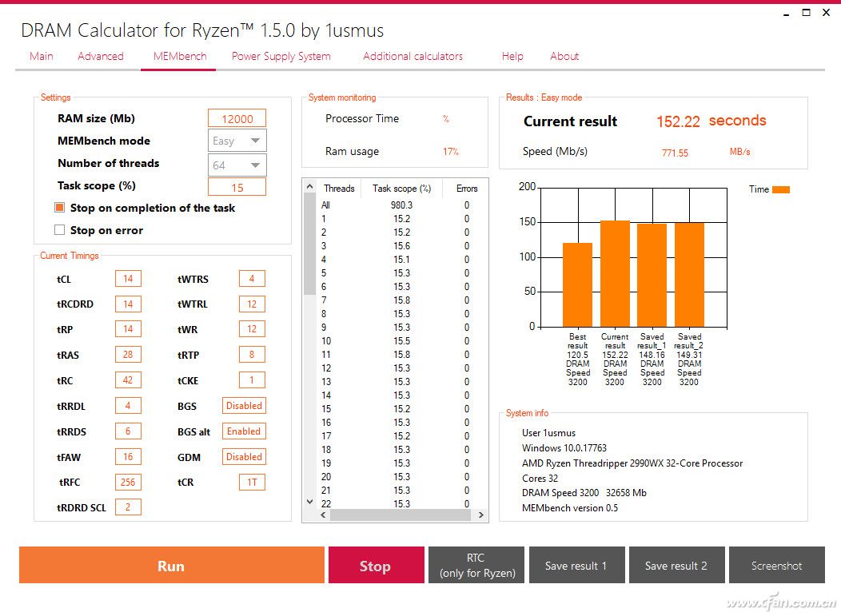The width and height of the screenshot is (841, 616).
Task: Start the benchmark with Run button
Action: pos(172,565)
